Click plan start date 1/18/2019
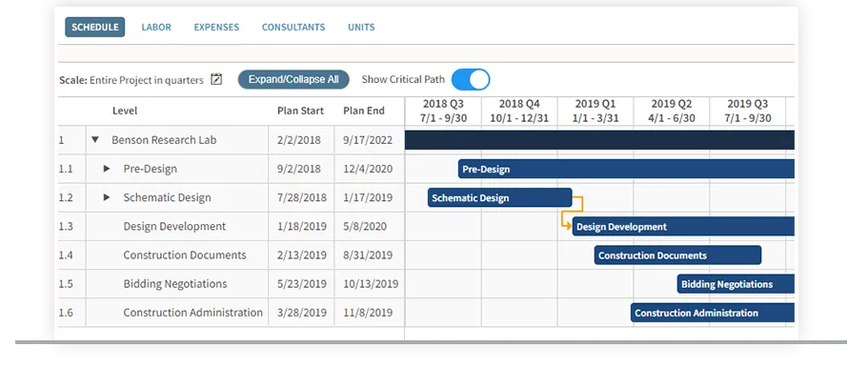The image size is (868, 367). tap(302, 227)
